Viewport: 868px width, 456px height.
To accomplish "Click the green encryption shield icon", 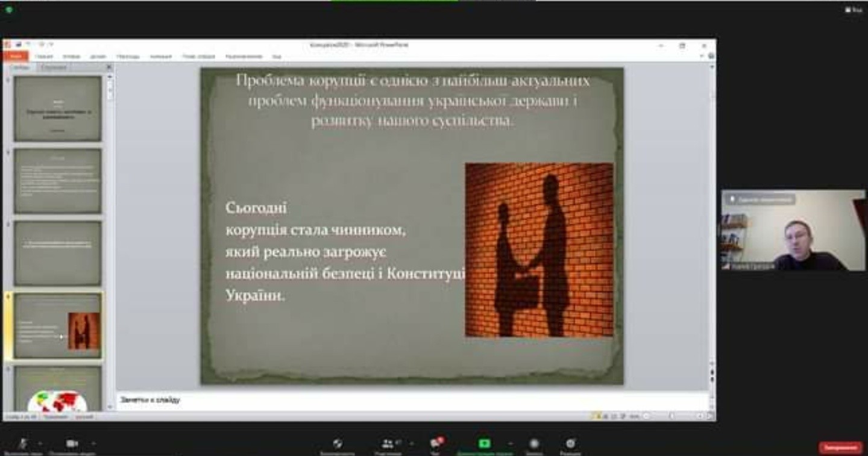I will click(x=8, y=10).
